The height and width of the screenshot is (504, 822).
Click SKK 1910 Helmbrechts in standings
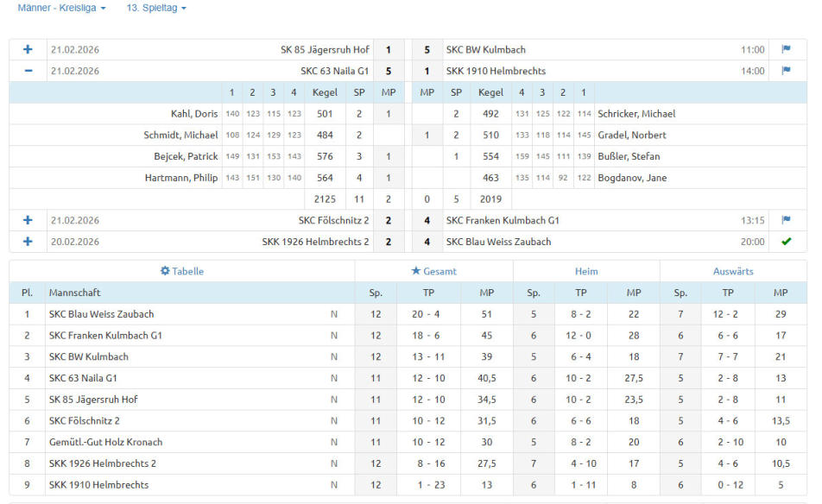pos(98,485)
